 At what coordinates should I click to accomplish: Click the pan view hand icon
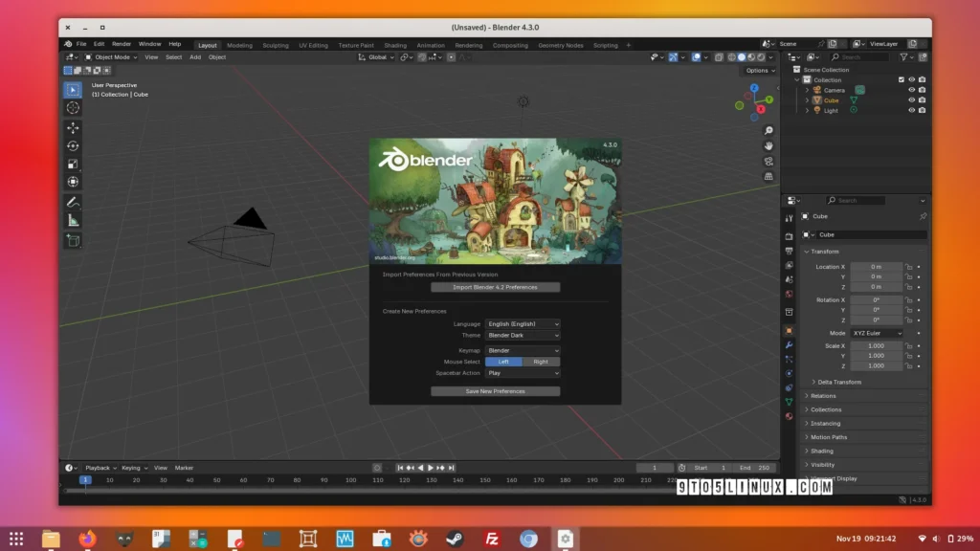[768, 145]
